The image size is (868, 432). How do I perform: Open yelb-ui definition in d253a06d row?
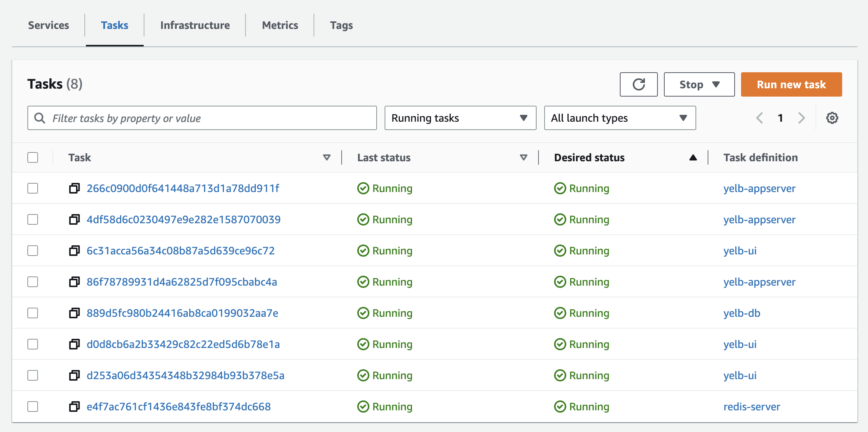click(x=740, y=375)
